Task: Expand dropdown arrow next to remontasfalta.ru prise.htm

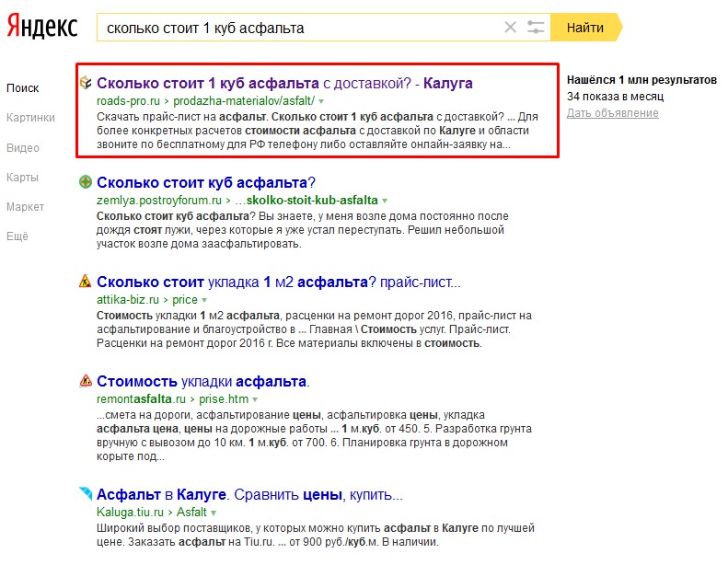Action: (255, 399)
